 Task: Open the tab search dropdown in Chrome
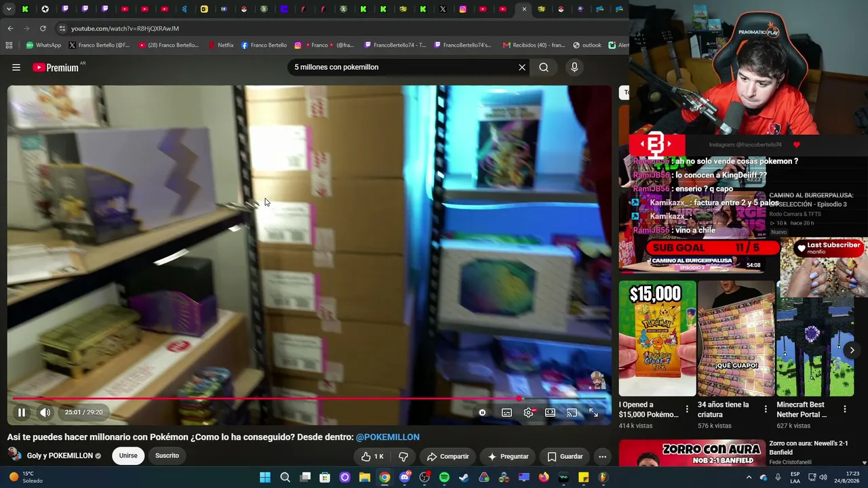click(9, 9)
